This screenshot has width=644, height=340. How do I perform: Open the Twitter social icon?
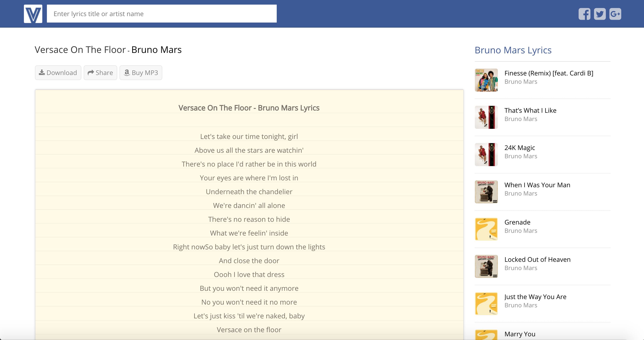point(600,14)
